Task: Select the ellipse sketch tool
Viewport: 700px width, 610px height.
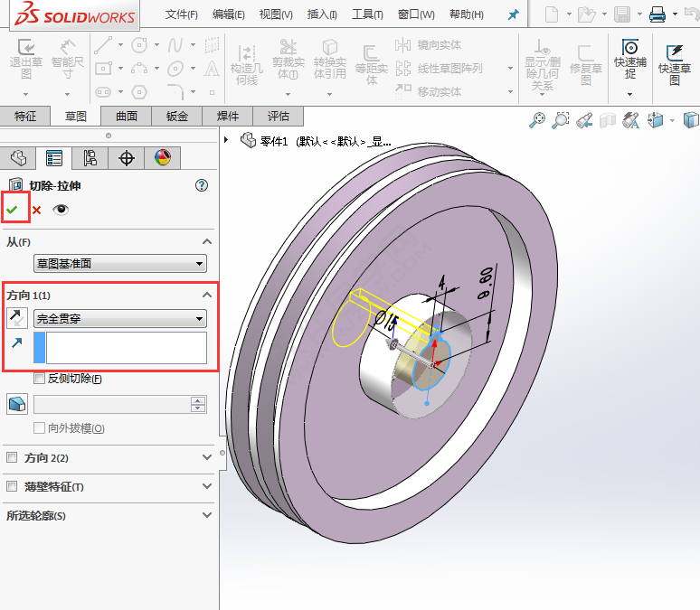Action: [175, 69]
